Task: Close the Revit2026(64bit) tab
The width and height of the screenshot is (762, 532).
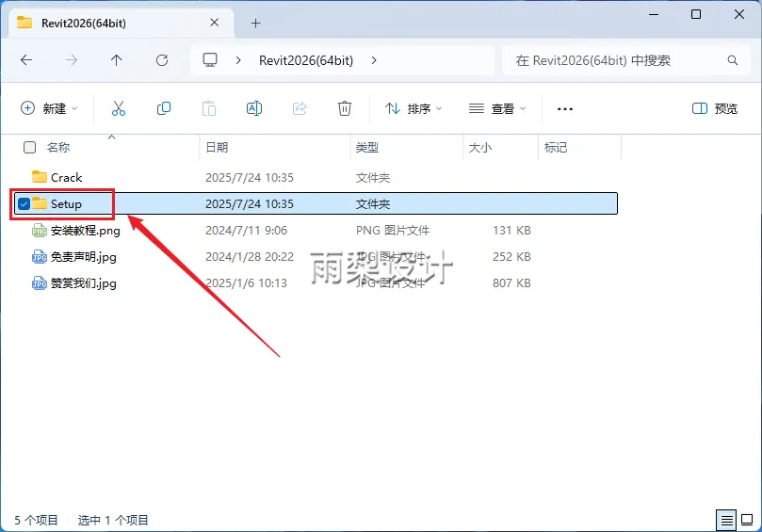Action: tap(215, 23)
